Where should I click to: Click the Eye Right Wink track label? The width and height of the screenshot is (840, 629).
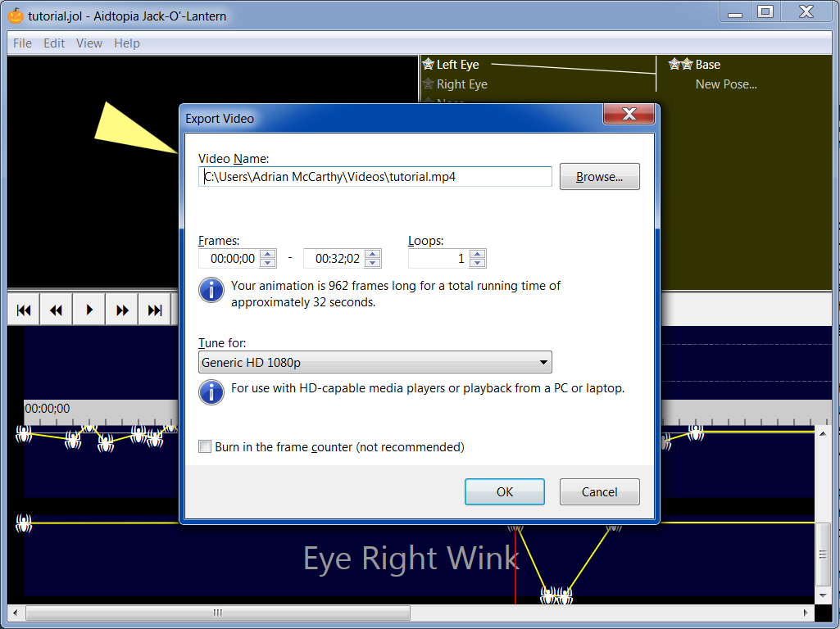(411, 559)
